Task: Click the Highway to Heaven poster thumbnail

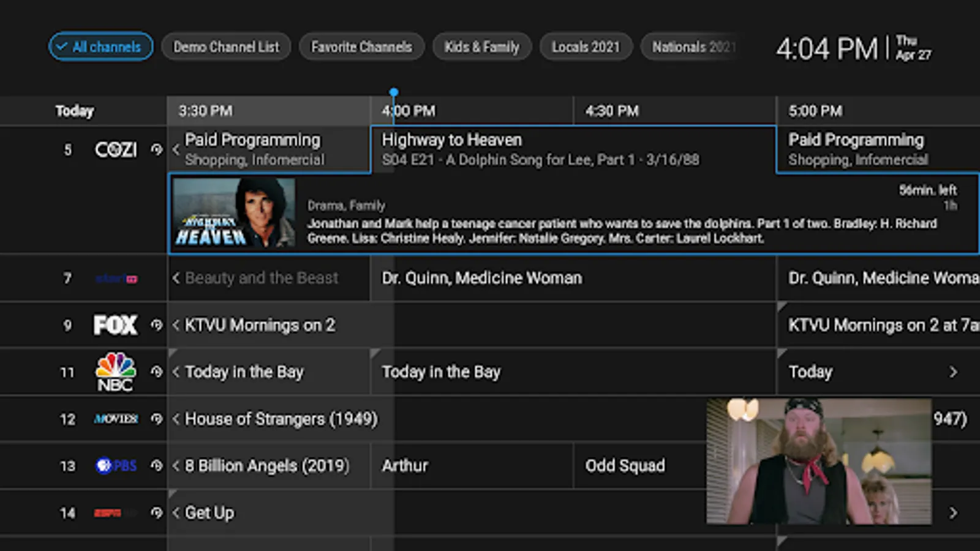Action: 233,212
